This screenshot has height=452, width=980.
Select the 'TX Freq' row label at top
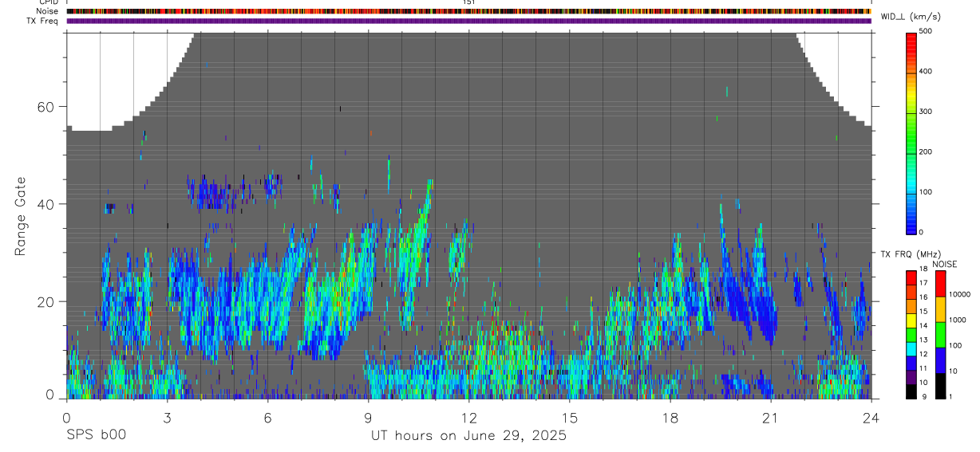coord(42,21)
